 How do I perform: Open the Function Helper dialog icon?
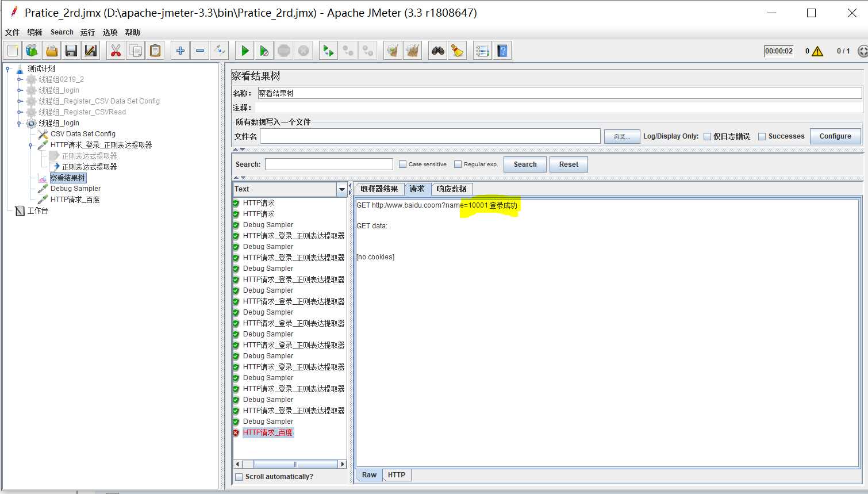point(483,51)
